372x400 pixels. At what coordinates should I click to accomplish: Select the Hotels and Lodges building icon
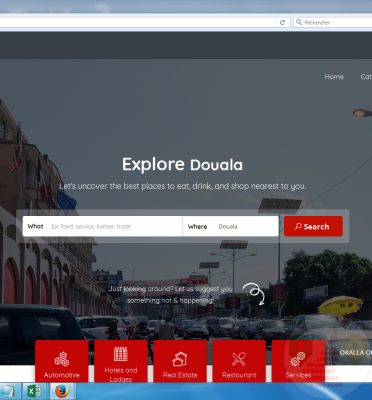point(121,354)
